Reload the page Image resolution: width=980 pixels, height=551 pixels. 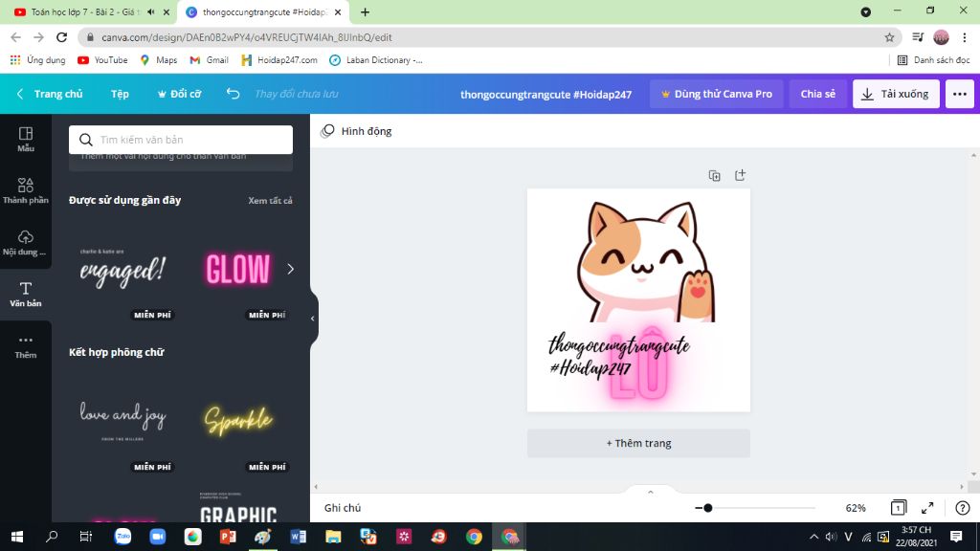(61, 37)
